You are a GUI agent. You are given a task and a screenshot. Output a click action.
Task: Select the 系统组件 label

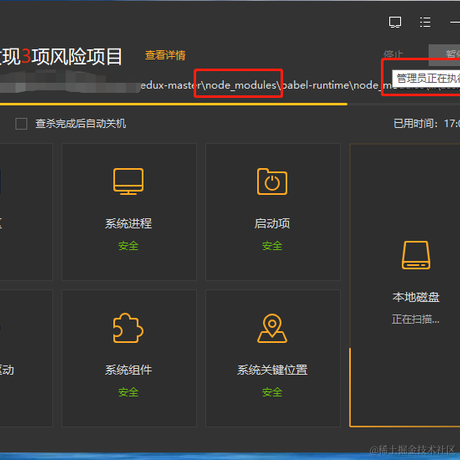(128, 370)
